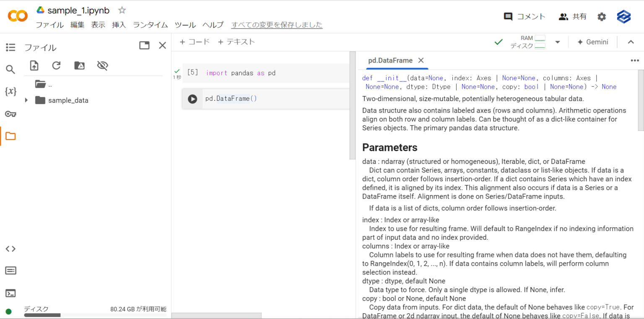Open the secrets key icon
Image resolution: width=644 pixels, height=319 pixels.
pyautogui.click(x=10, y=114)
